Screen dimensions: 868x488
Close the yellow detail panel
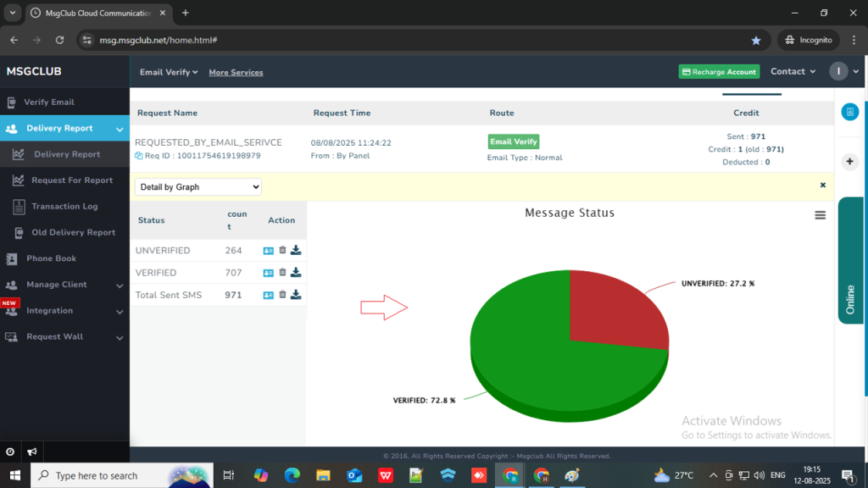(822, 186)
